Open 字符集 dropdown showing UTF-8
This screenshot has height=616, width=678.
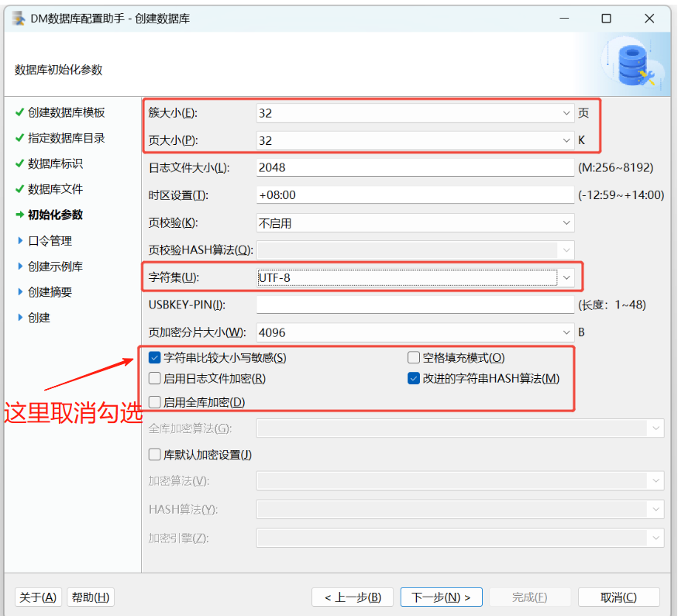click(x=415, y=277)
